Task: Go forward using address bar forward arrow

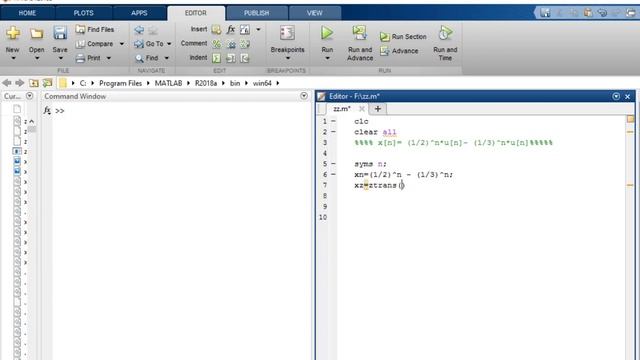Action: point(20,83)
